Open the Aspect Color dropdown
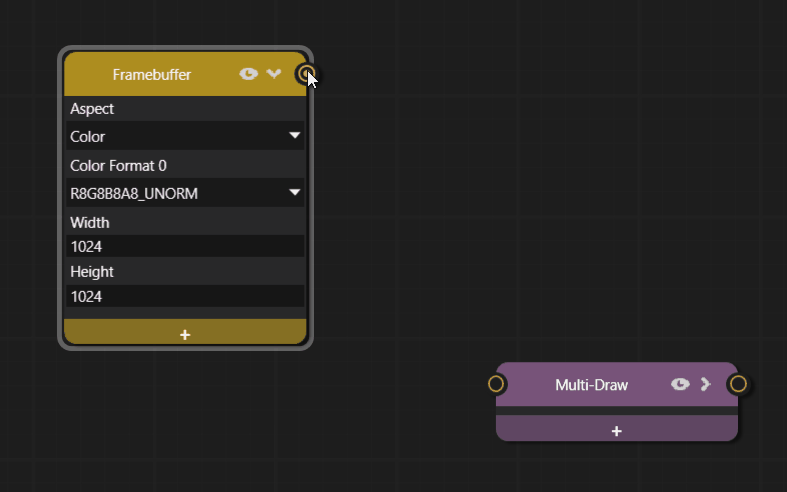The image size is (787, 492). coord(185,136)
